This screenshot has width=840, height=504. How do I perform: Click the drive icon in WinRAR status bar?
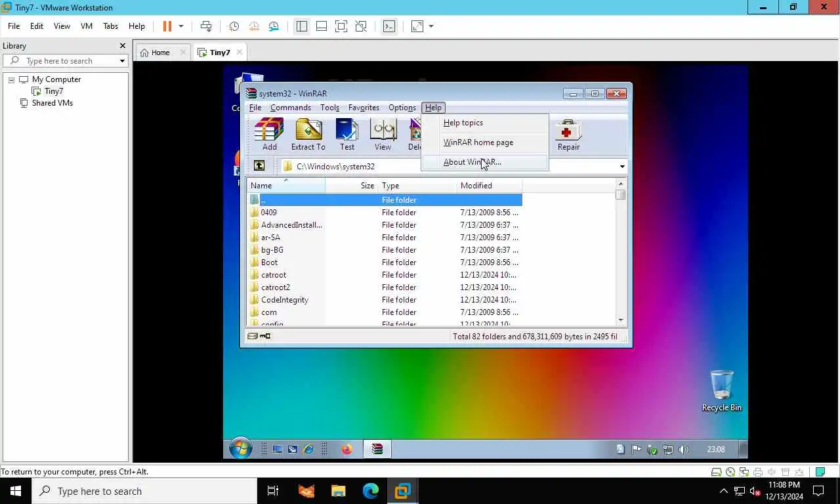pos(253,336)
